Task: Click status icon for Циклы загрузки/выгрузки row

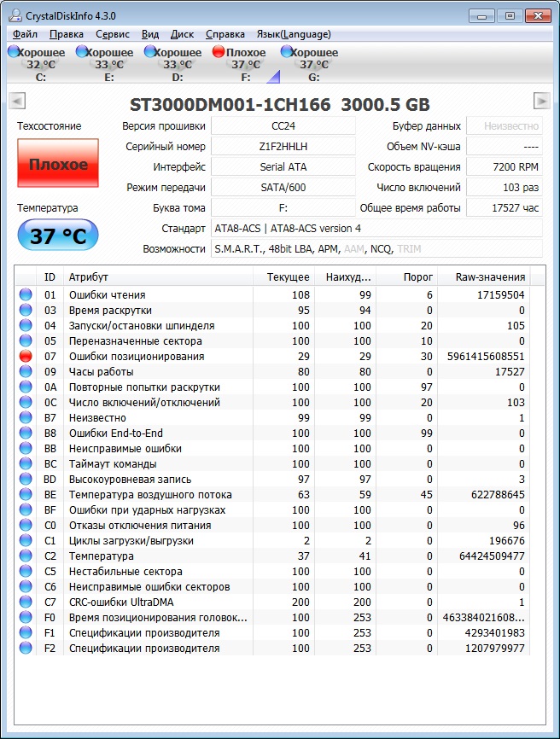Action: tap(26, 540)
